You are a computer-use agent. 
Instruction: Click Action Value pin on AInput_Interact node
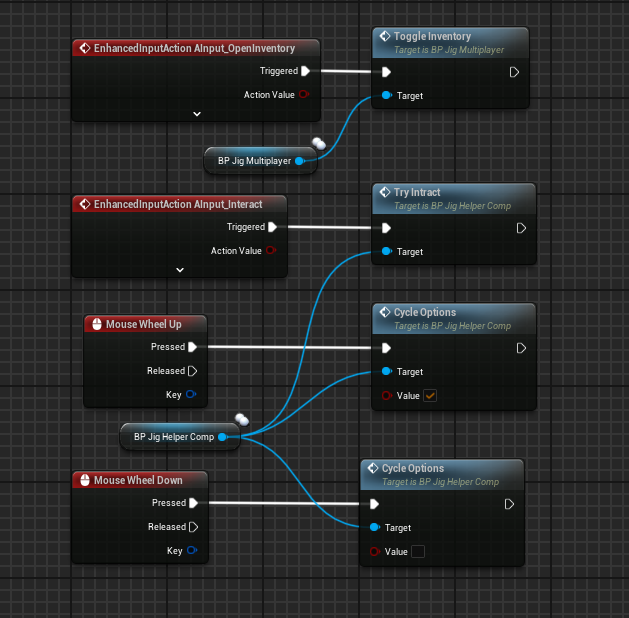click(271, 250)
